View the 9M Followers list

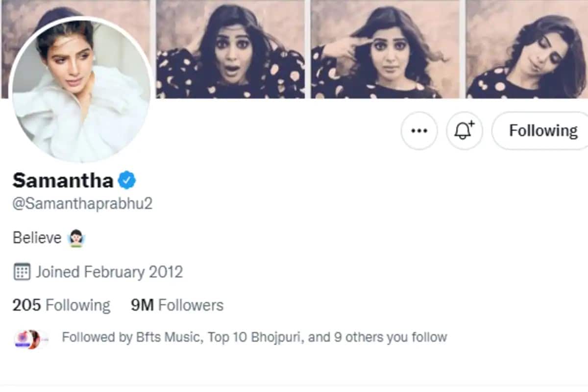pyautogui.click(x=177, y=305)
